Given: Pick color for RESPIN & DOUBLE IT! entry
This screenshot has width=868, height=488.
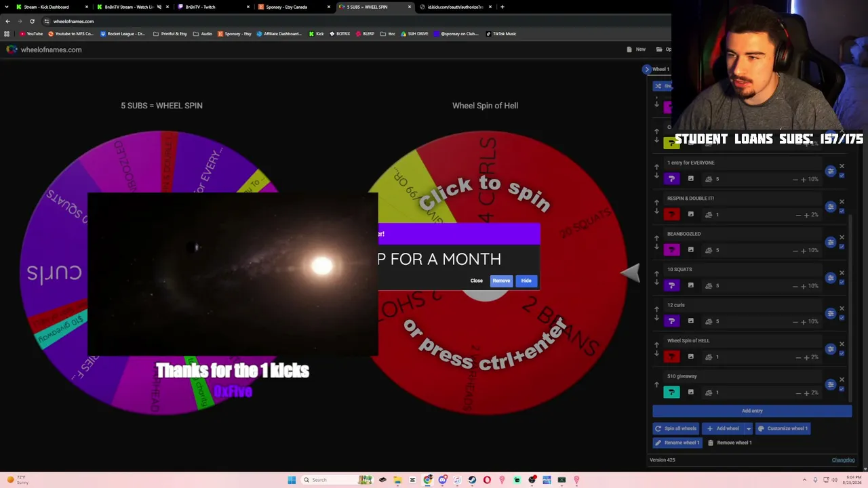Looking at the screenshot, I should tap(671, 214).
